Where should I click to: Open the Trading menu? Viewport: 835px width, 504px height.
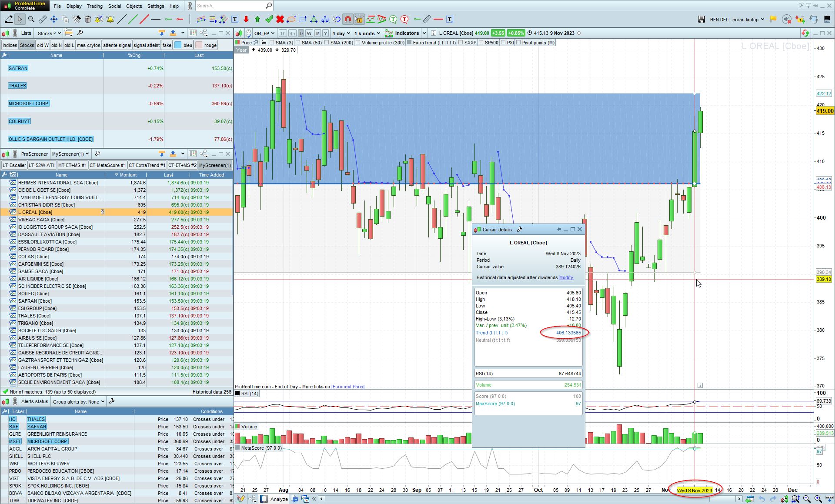click(94, 6)
